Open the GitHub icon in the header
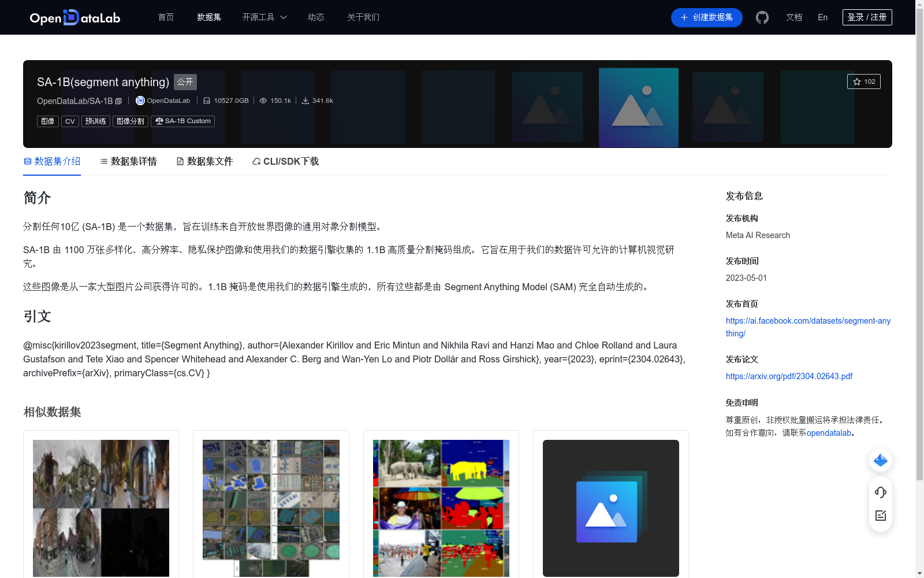This screenshot has height=578, width=924. click(762, 17)
